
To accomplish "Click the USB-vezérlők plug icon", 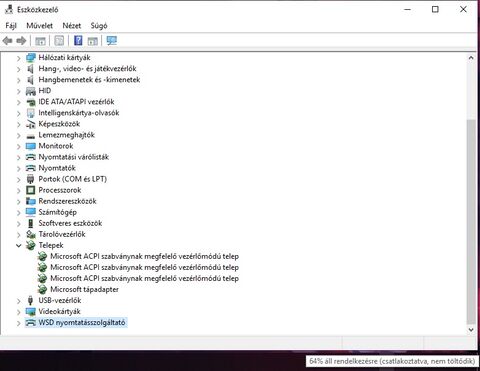I will coord(31,301).
